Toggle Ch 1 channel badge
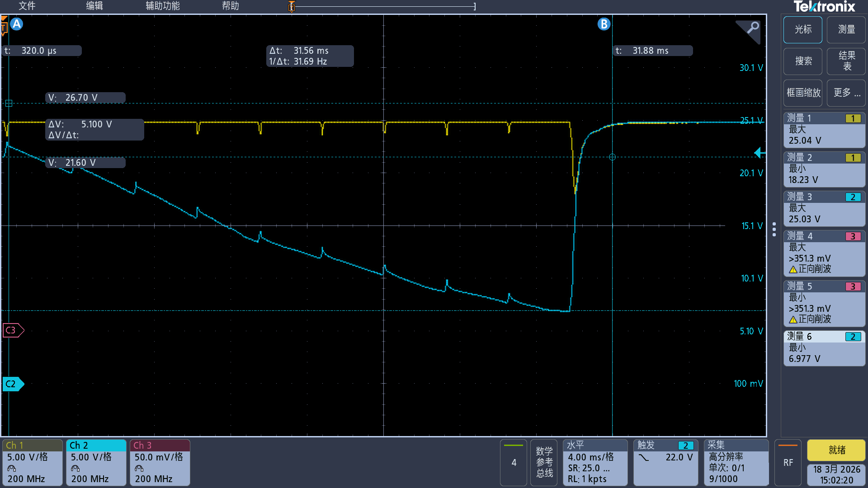 tap(32, 462)
